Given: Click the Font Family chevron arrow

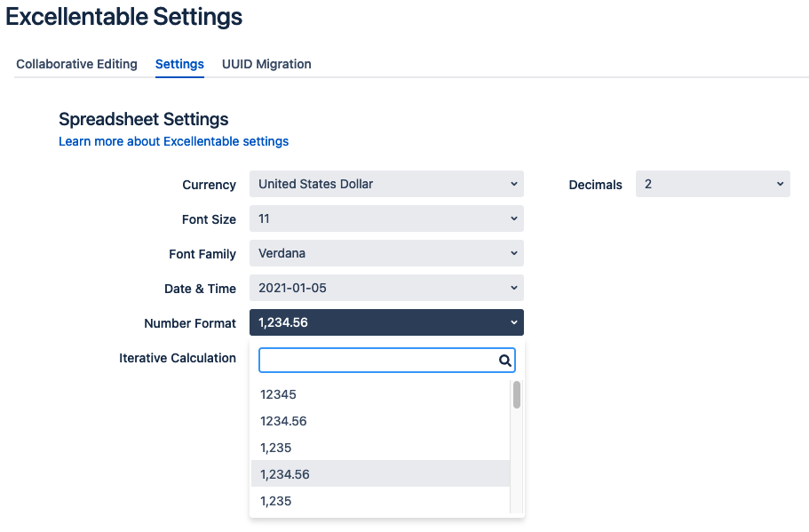Looking at the screenshot, I should [x=514, y=253].
